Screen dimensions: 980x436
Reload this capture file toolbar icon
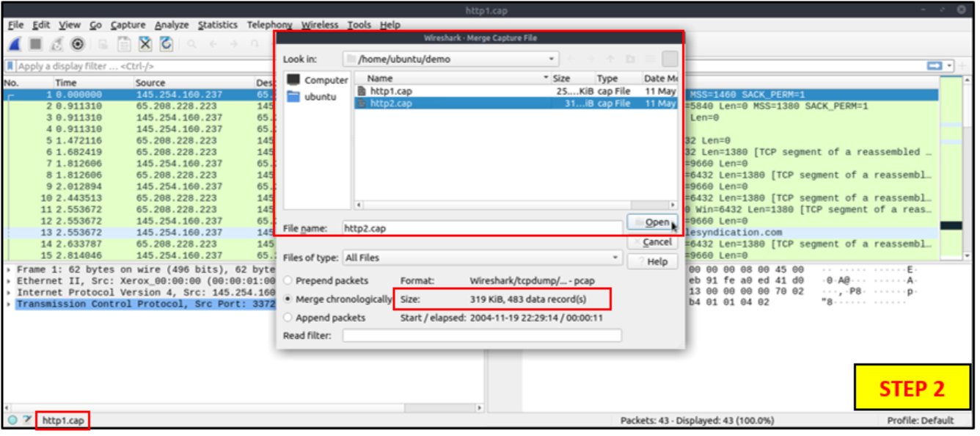[x=167, y=44]
